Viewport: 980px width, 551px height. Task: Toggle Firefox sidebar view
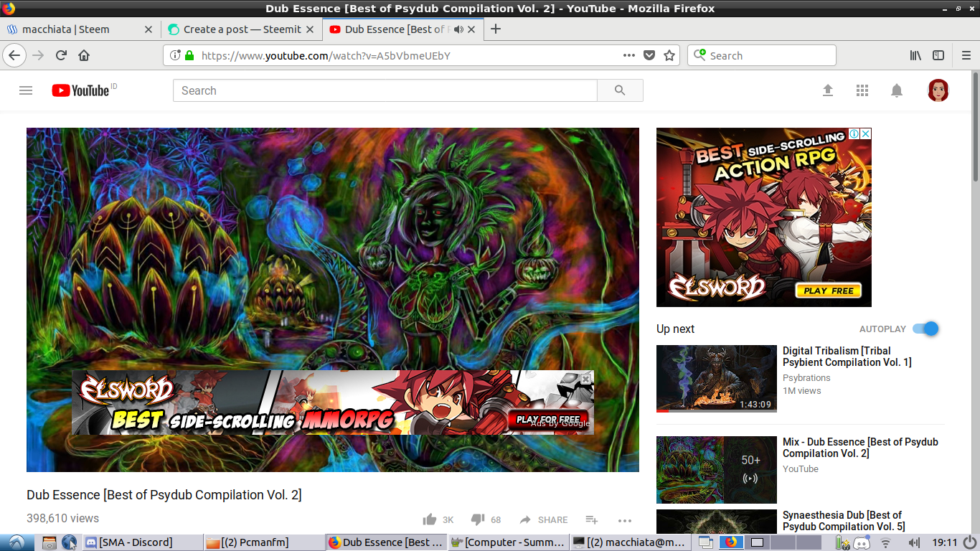tap(938, 55)
